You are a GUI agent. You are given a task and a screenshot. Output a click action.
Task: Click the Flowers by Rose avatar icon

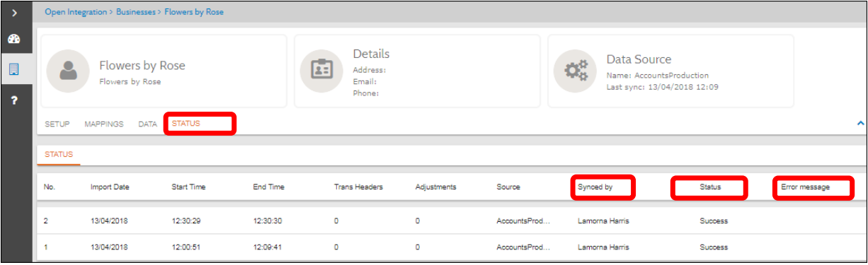click(x=68, y=71)
